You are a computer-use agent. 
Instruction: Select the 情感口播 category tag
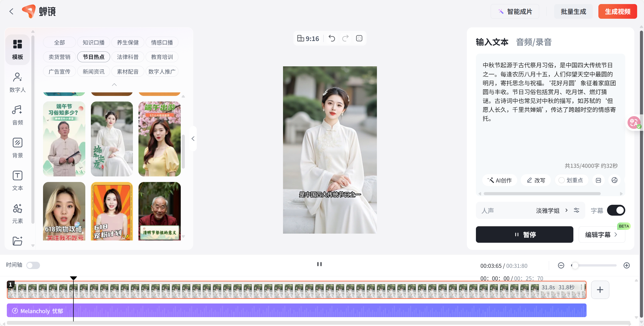point(162,42)
